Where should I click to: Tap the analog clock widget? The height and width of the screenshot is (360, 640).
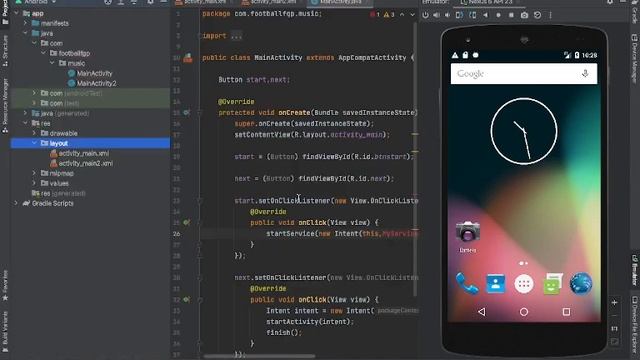524,131
